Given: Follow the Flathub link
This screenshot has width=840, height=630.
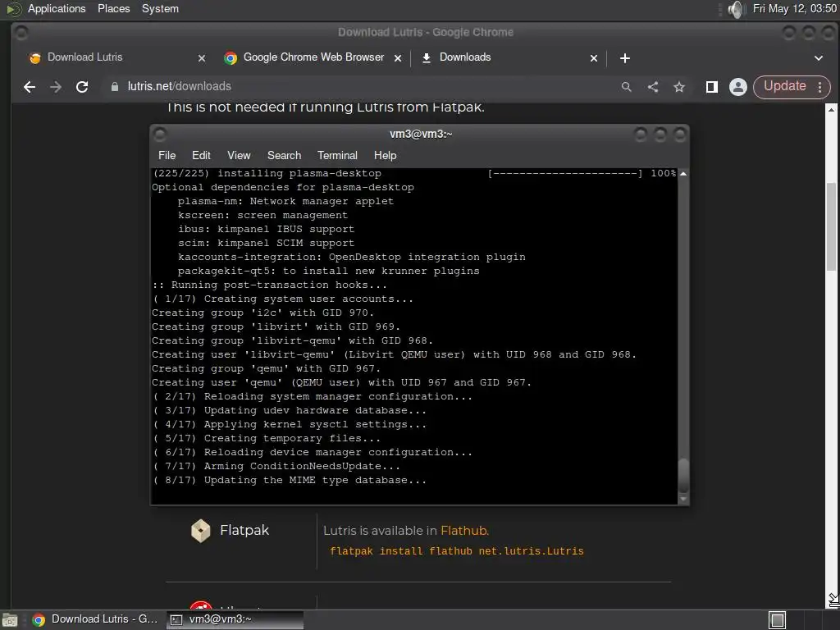Looking at the screenshot, I should point(463,531).
